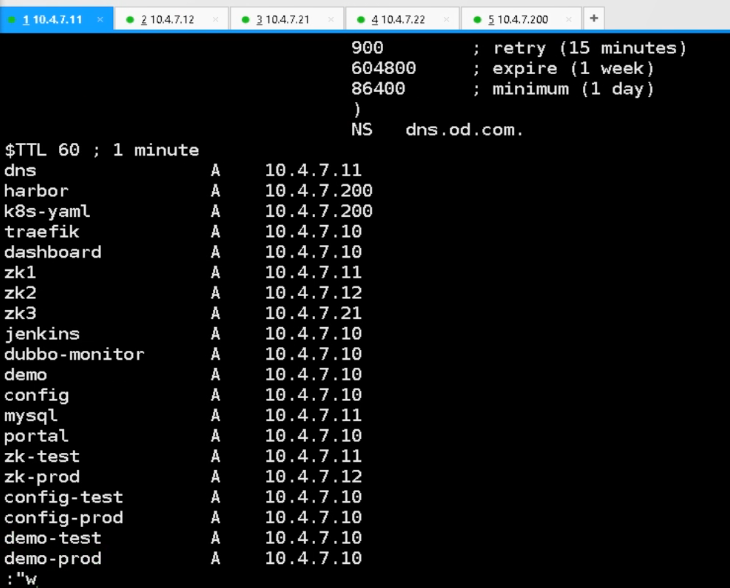Click the IP address of the zk3 record
730x588 pixels.
click(313, 313)
